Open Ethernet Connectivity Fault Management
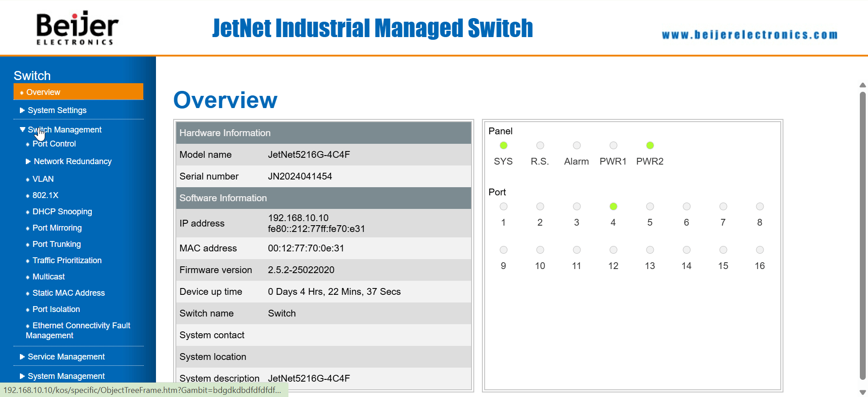 (x=78, y=331)
